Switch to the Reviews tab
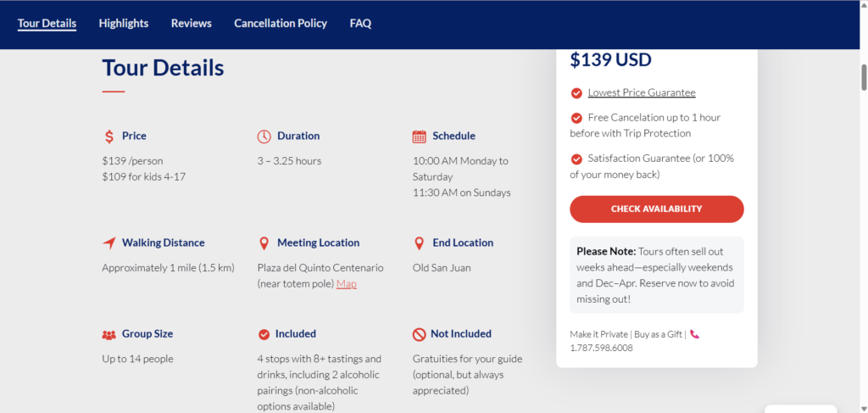This screenshot has height=413, width=868. tap(192, 24)
